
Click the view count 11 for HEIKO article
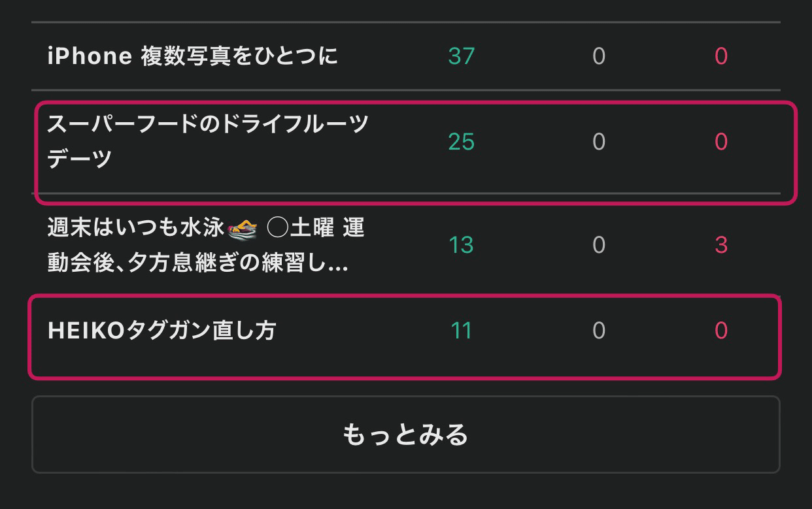461,331
